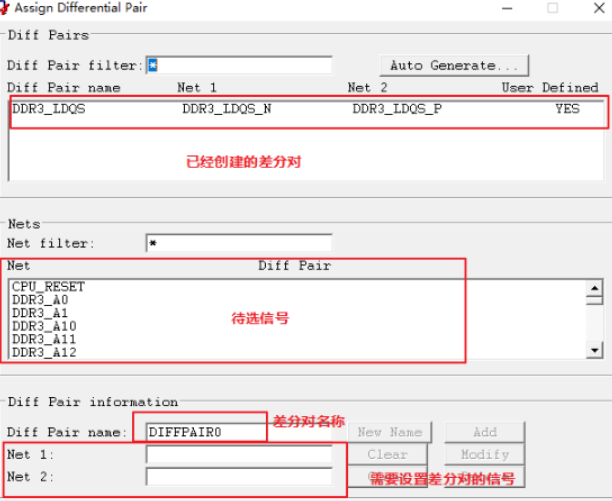Focus the Diff Pair filter field
The height and width of the screenshot is (501, 612).
239,65
